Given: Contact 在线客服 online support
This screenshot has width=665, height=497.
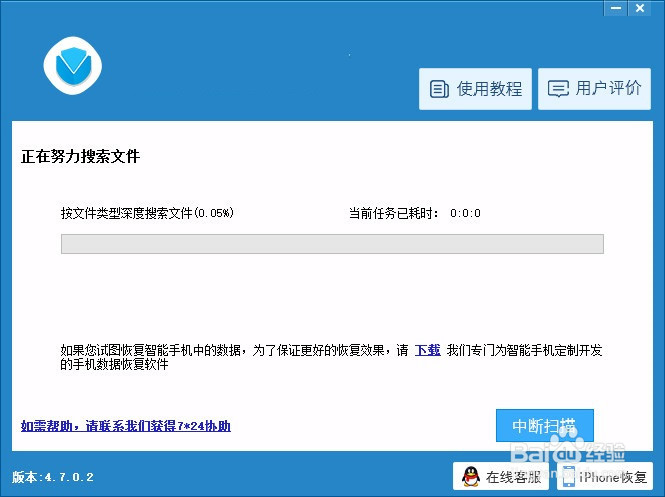Looking at the screenshot, I should 501,476.
